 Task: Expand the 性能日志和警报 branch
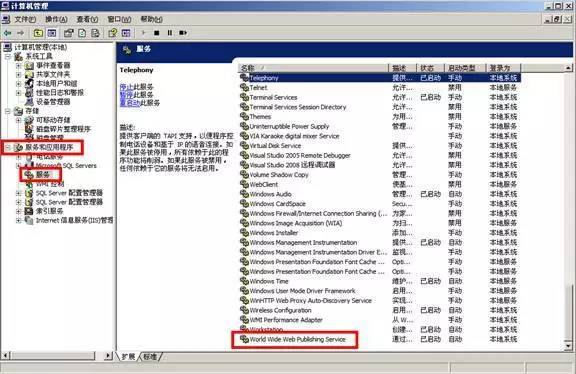tap(19, 93)
